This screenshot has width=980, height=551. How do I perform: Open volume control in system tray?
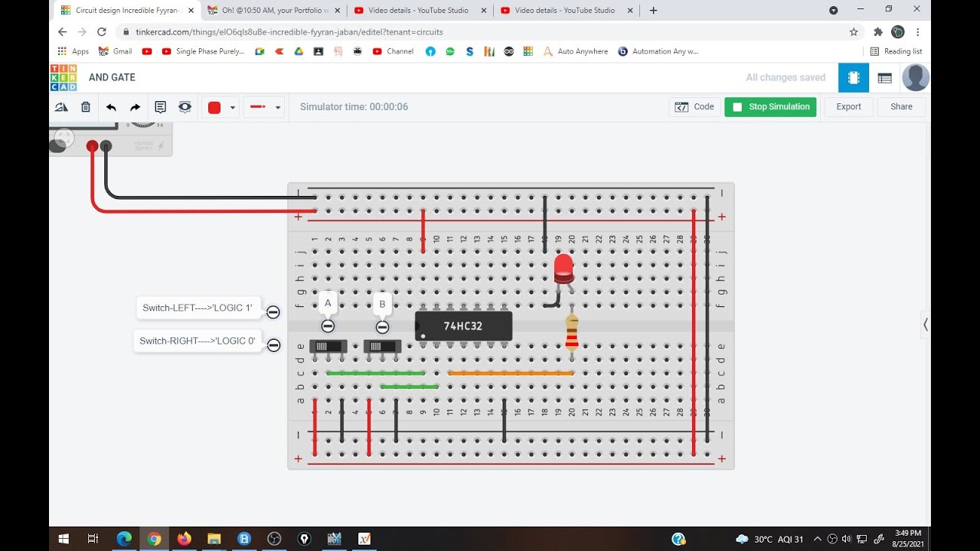(x=847, y=539)
